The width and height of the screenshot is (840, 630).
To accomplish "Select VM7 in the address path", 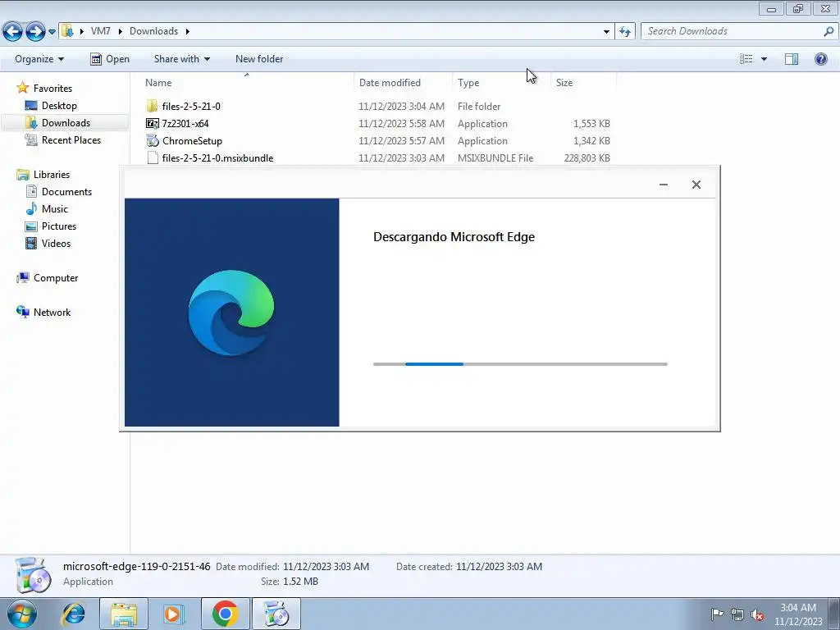I will click(100, 31).
